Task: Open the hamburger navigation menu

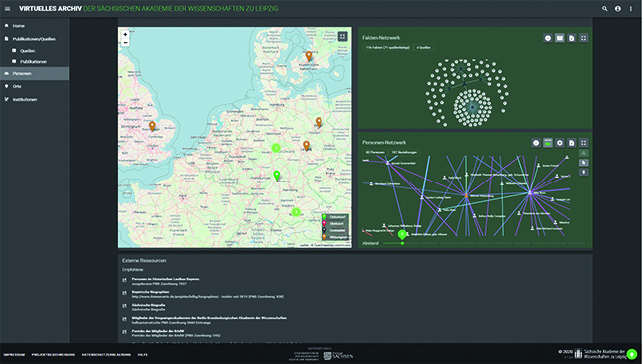Action: tap(7, 9)
